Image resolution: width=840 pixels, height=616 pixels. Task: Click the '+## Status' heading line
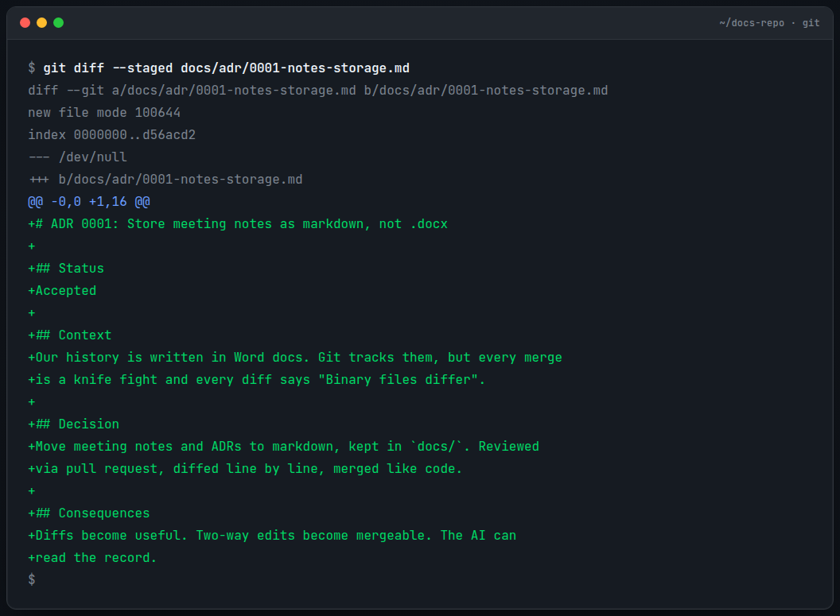click(66, 268)
